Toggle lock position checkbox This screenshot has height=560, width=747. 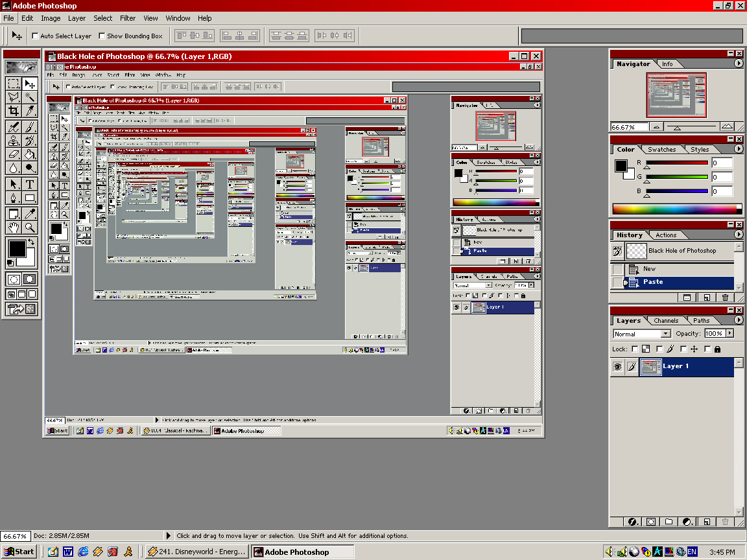tap(683, 349)
